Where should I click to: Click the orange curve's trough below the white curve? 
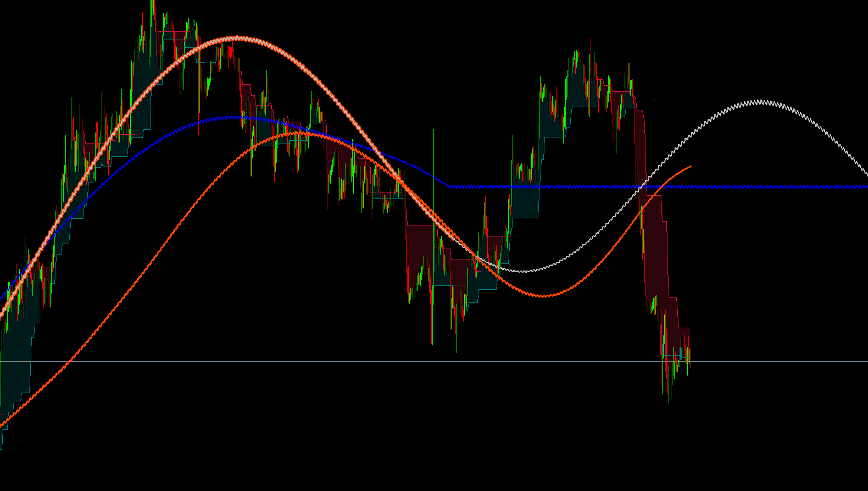[x=543, y=296]
